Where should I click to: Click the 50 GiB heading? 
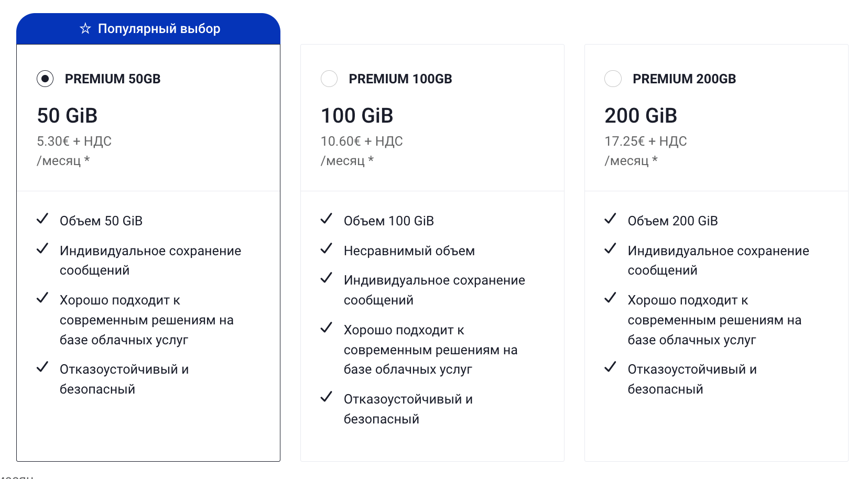tap(67, 115)
